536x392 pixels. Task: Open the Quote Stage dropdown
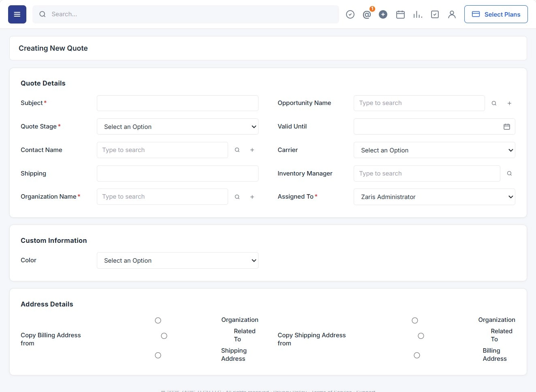pos(177,126)
